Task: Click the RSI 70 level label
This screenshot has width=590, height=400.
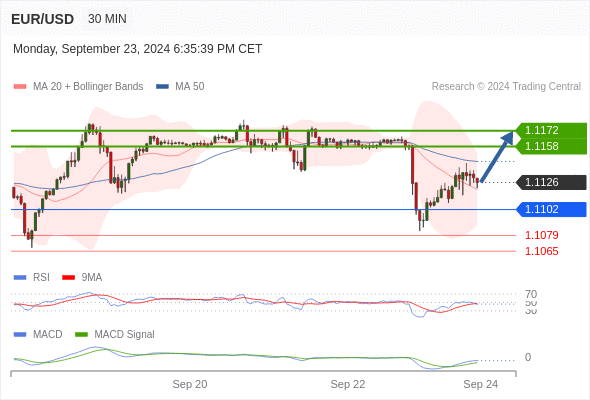Action: (531, 294)
